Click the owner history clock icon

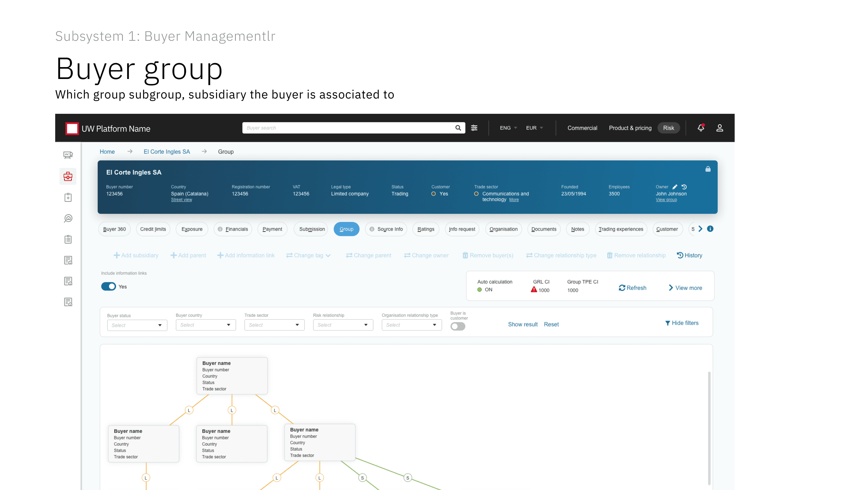click(684, 187)
